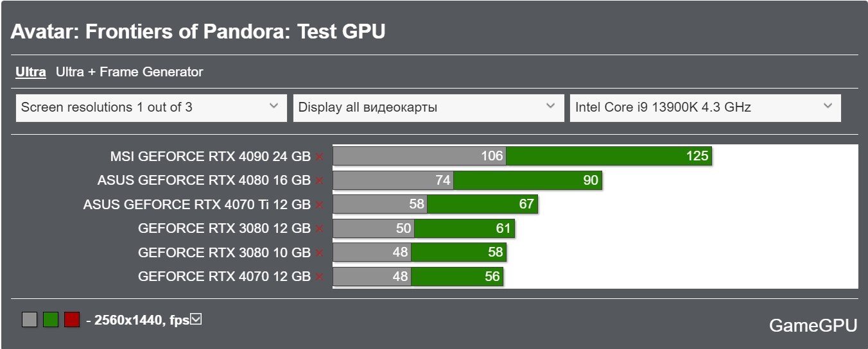868x349 pixels.
Task: Expand the Display all видеокарты dropdown
Action: pos(428,107)
